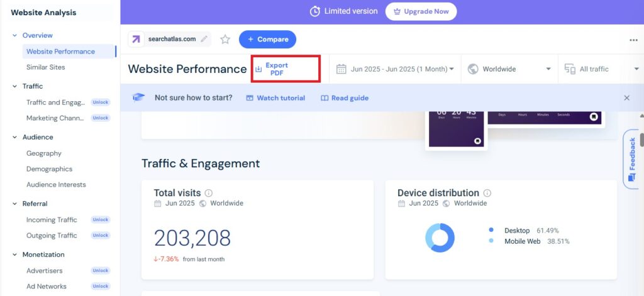Close the Not sure how to start banner

[627, 97]
